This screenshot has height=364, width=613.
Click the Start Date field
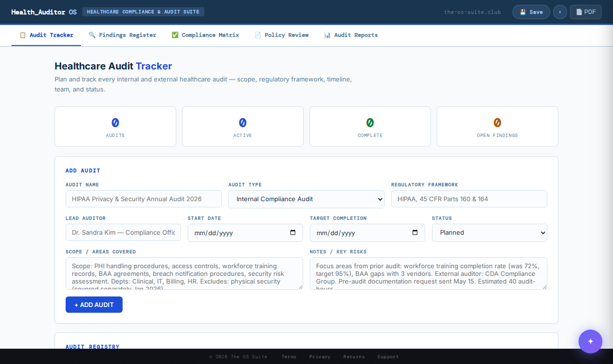(245, 233)
